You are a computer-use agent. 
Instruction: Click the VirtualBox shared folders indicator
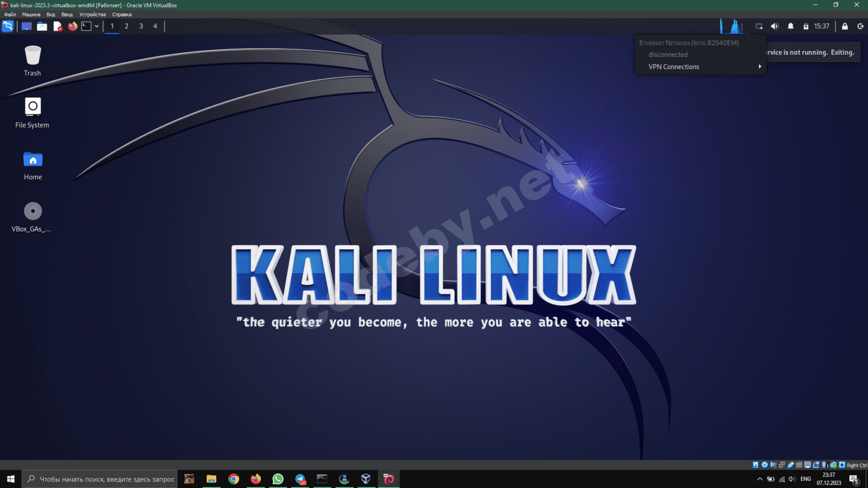799,465
